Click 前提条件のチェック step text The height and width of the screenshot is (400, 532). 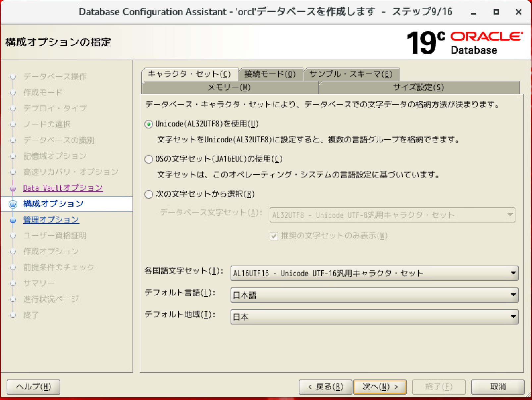(59, 267)
